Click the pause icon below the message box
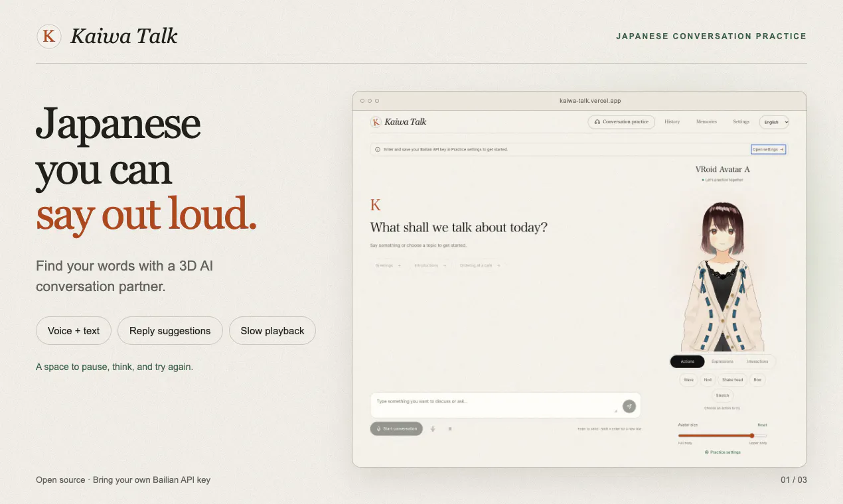Screen dimensions: 843x504 tap(450, 429)
